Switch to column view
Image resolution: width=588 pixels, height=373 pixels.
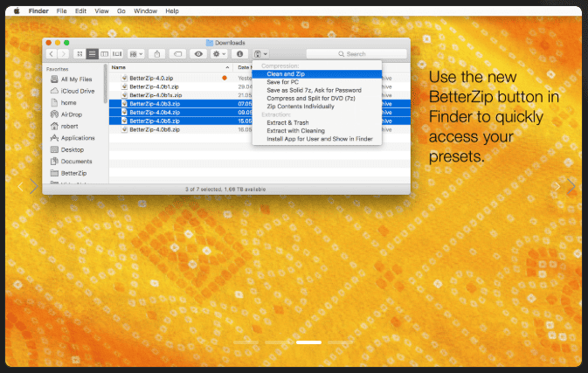104,54
